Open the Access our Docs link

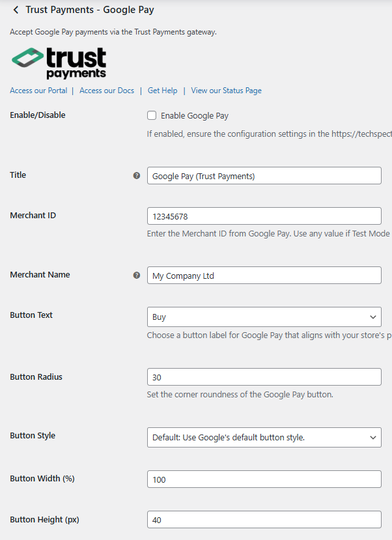[x=107, y=91]
